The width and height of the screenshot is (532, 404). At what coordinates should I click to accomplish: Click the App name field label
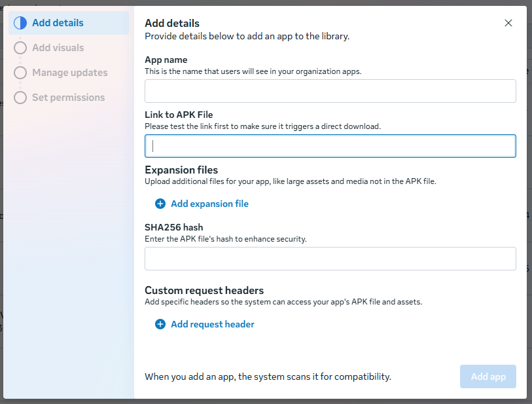pyautogui.click(x=166, y=60)
